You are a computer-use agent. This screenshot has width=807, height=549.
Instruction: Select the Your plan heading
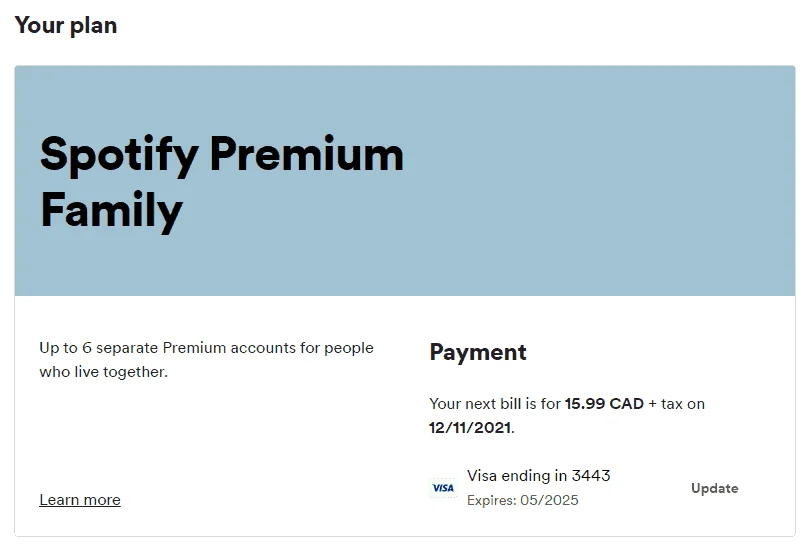click(x=66, y=26)
